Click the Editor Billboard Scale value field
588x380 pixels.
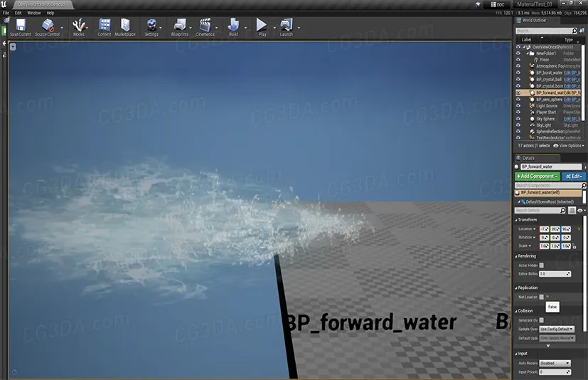click(x=555, y=274)
